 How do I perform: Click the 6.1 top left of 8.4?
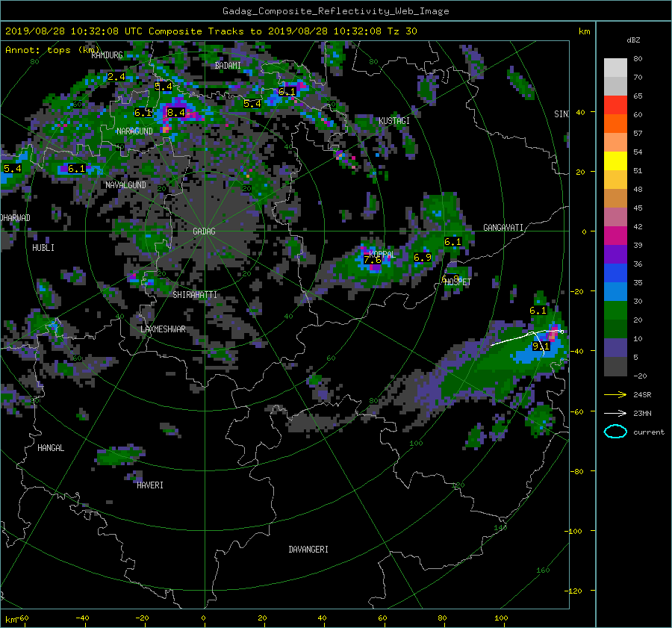coord(143,113)
